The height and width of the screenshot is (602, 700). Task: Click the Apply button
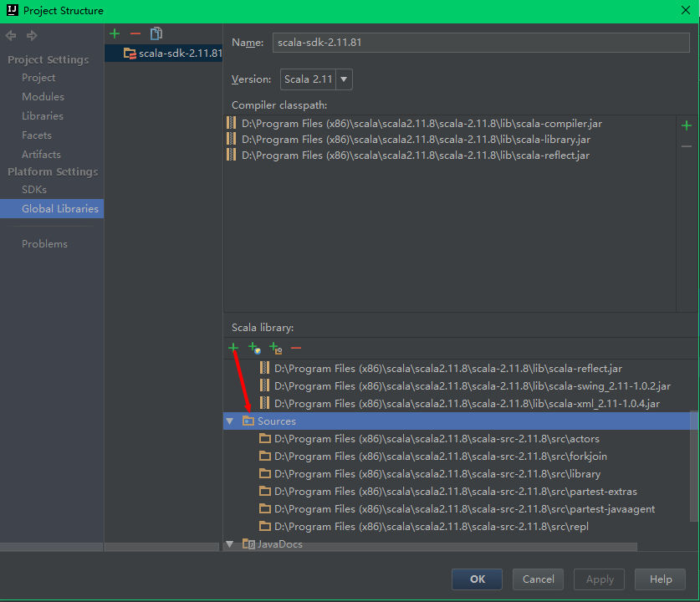(599, 579)
